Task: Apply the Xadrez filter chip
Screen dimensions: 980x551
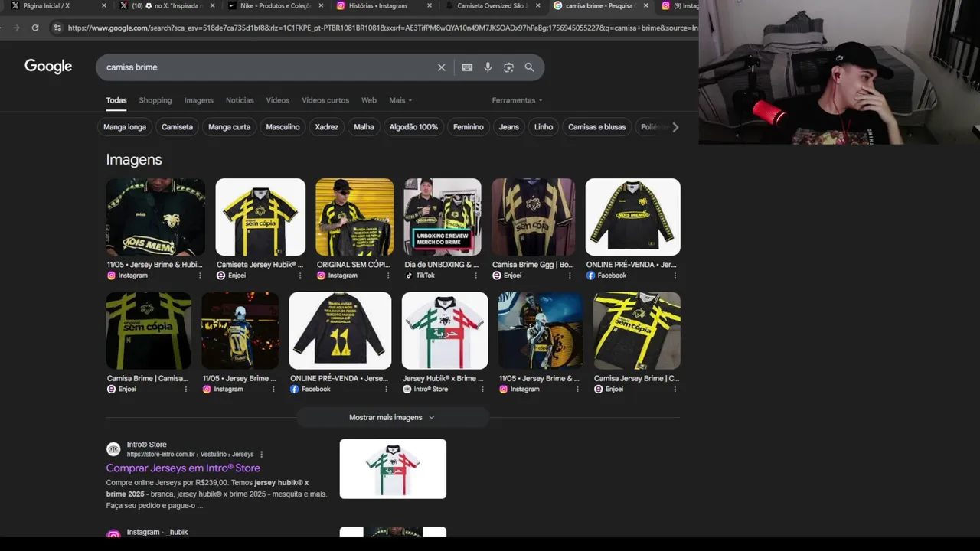Action: coord(326,127)
